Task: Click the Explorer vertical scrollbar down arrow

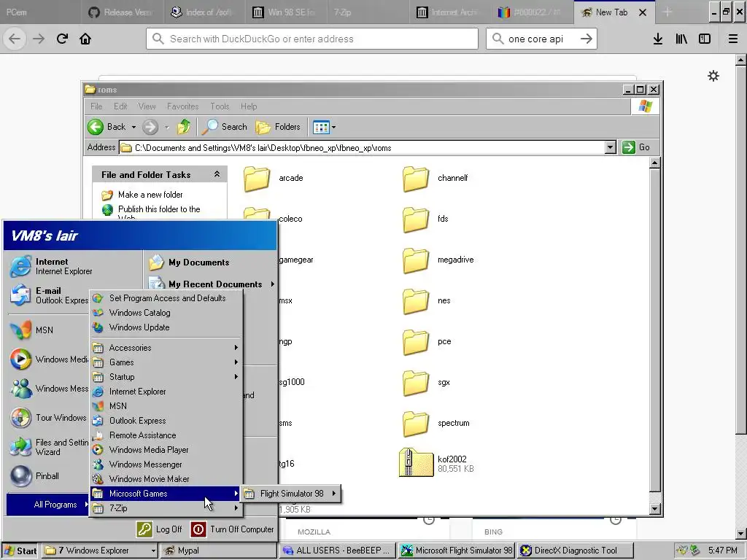Action: 655,509
